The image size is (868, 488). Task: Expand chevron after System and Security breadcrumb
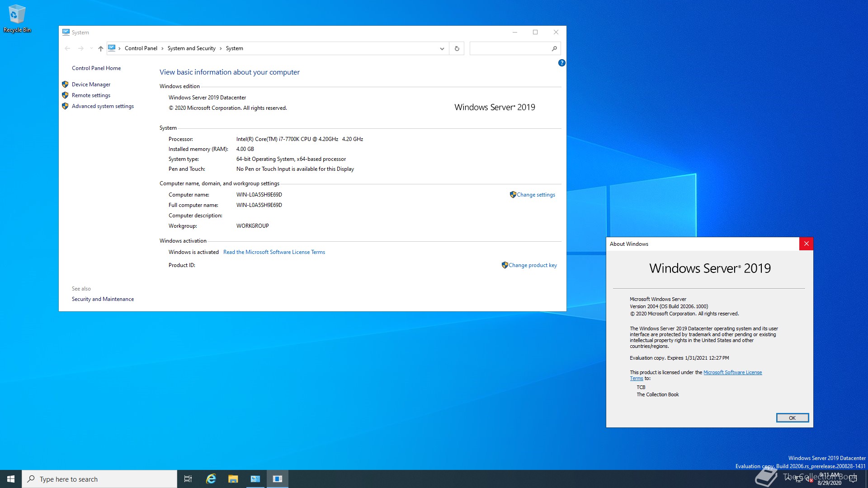pyautogui.click(x=221, y=48)
